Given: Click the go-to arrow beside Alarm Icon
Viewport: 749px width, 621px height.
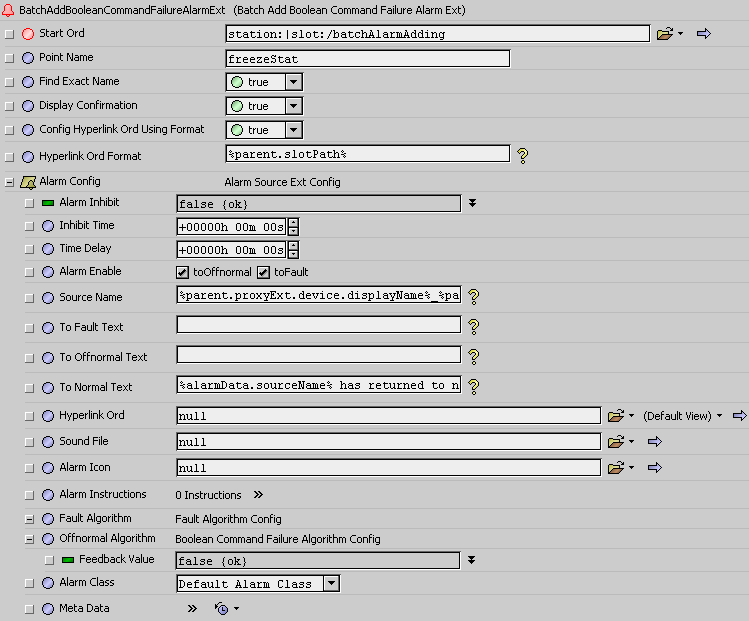Looking at the screenshot, I should [655, 467].
